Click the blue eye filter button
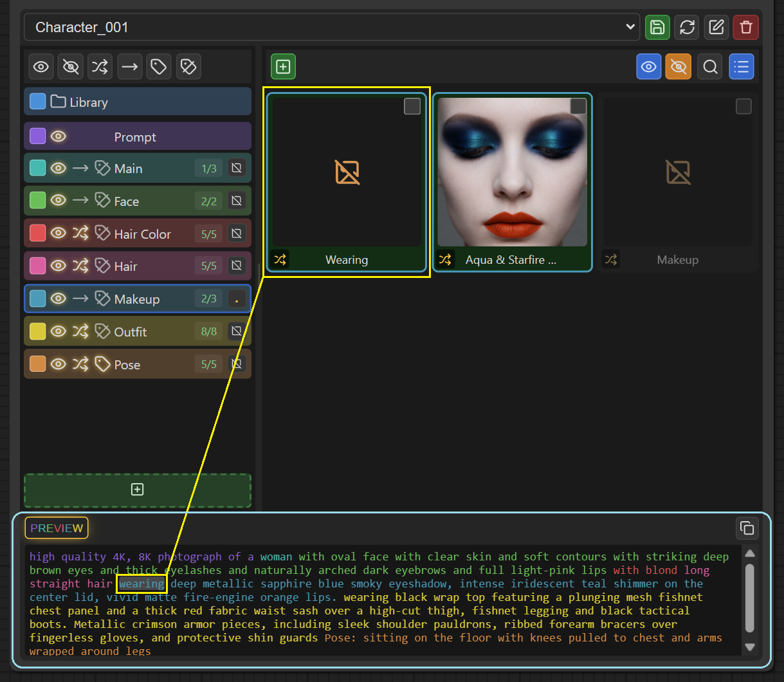Screen dimensions: 784x682 coord(649,66)
